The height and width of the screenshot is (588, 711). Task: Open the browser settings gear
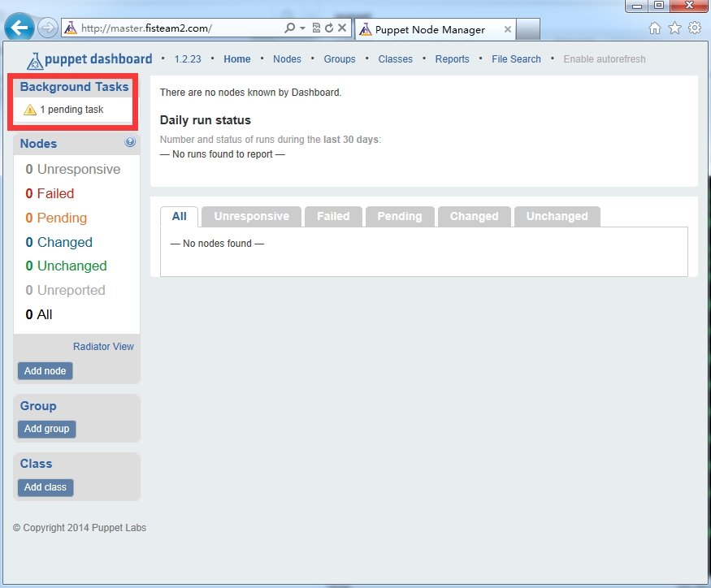click(694, 28)
